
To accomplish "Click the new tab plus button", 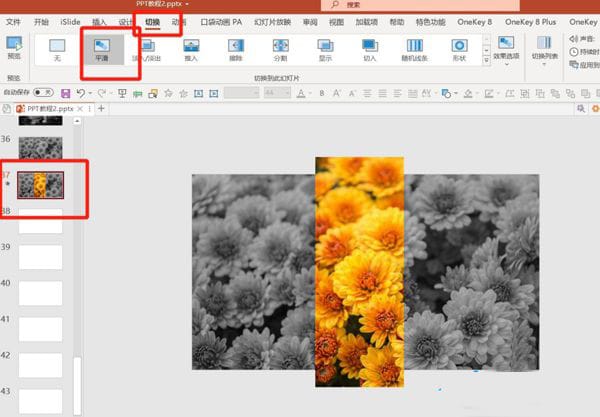I will click(101, 109).
